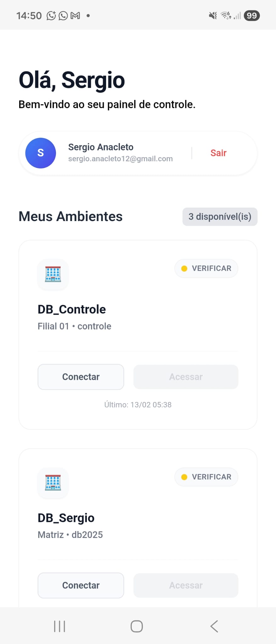Tap the battery indicator showing 99
This screenshot has width=276, height=644.
click(251, 16)
